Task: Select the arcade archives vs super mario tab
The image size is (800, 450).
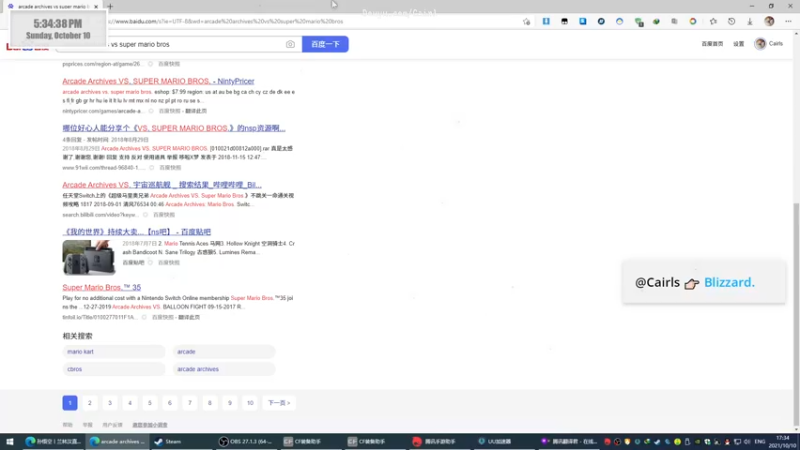Action: coord(51,7)
